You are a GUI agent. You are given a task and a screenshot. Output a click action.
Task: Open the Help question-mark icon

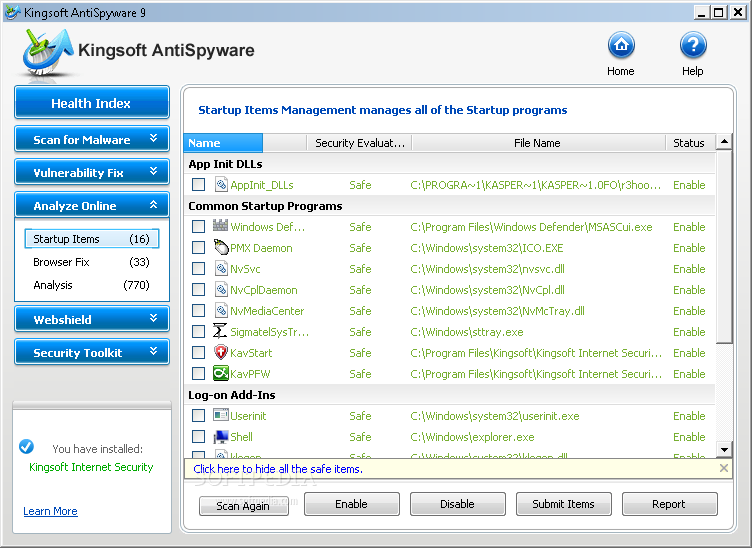pyautogui.click(x=693, y=46)
